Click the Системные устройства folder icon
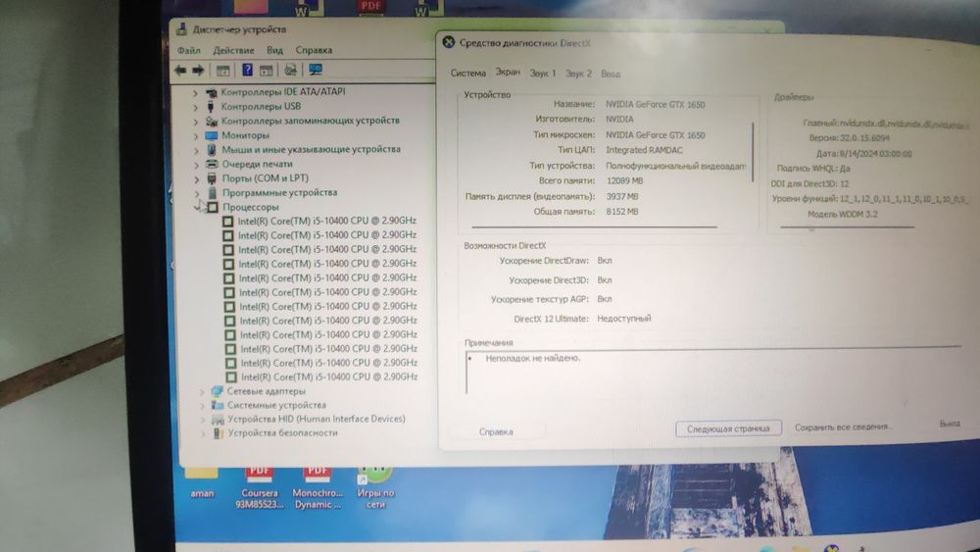Image resolution: width=980 pixels, height=552 pixels. pos(217,405)
